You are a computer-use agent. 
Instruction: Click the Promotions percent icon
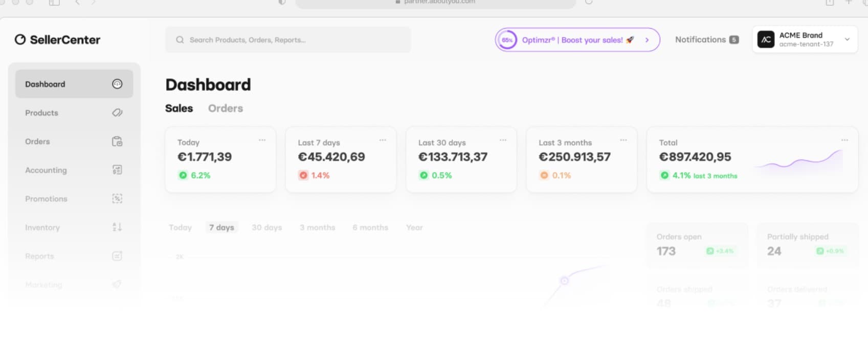coord(117,199)
